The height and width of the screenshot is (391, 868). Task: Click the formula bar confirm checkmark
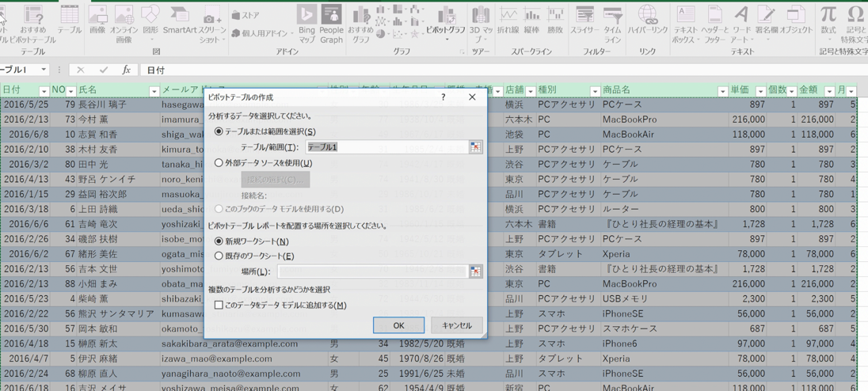tap(104, 70)
